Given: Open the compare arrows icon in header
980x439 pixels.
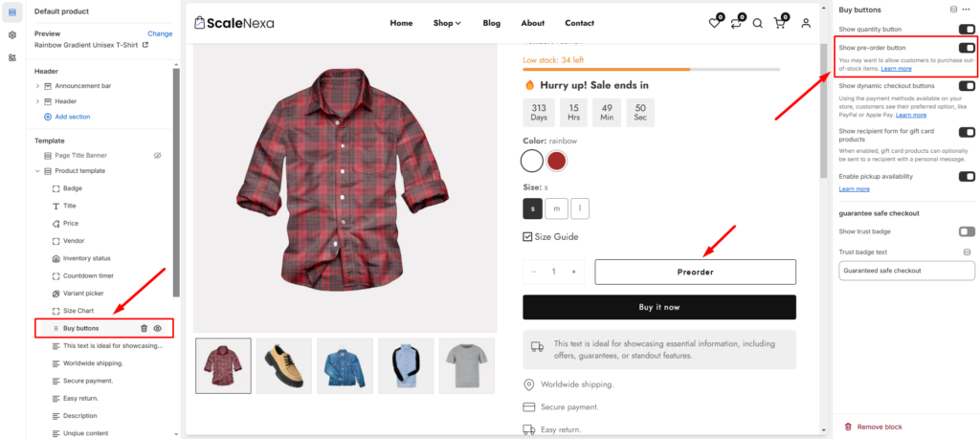Looking at the screenshot, I should pos(736,23).
